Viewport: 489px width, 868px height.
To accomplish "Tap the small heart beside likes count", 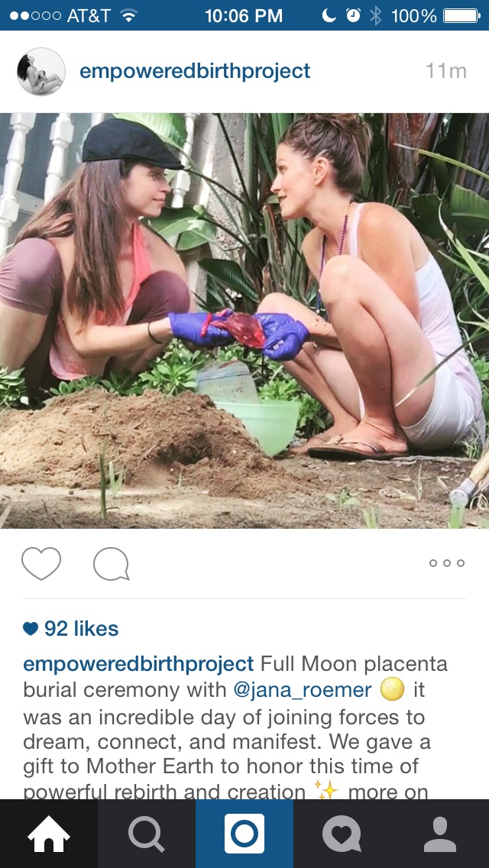I will click(x=31, y=629).
